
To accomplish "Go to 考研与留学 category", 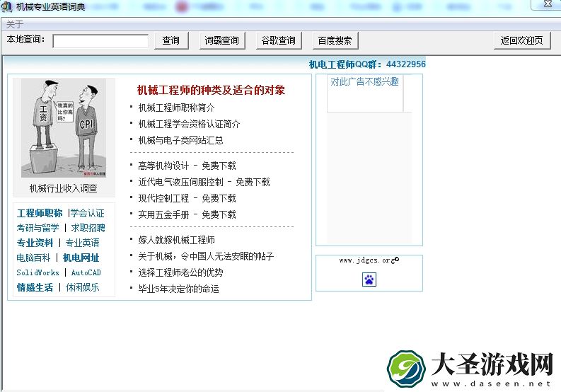I will 37,228.
